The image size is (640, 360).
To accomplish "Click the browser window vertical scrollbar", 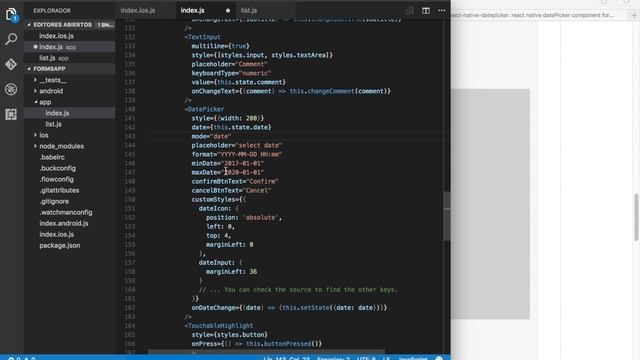I will click(x=636, y=217).
